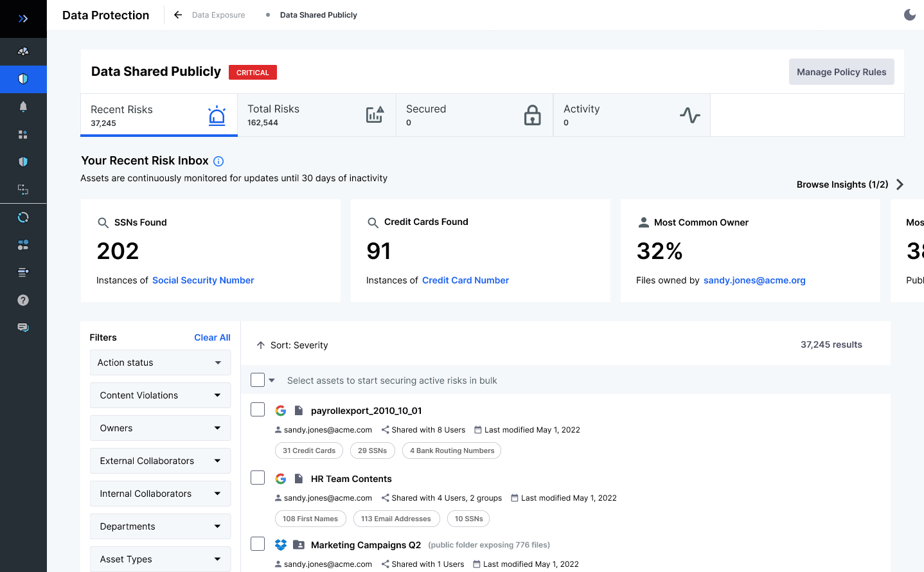The width and height of the screenshot is (924, 572).
Task: Click the dashboard fan icon in the sidebar
Action: pyautogui.click(x=23, y=51)
